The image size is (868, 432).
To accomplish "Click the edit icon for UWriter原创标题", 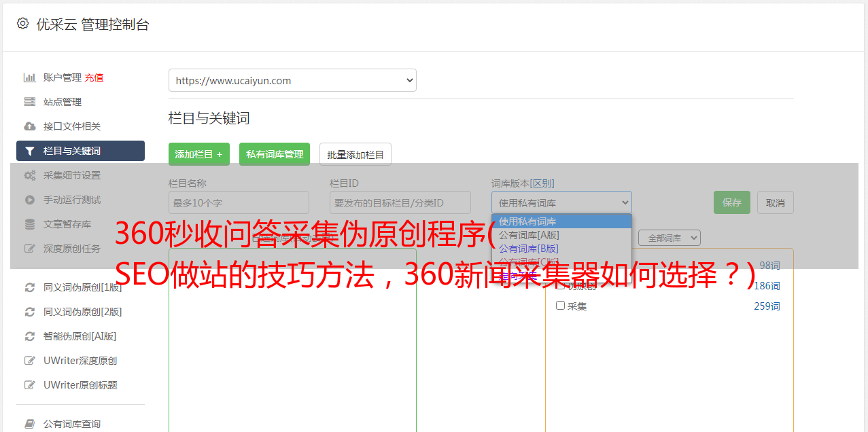I will pyautogui.click(x=29, y=385).
